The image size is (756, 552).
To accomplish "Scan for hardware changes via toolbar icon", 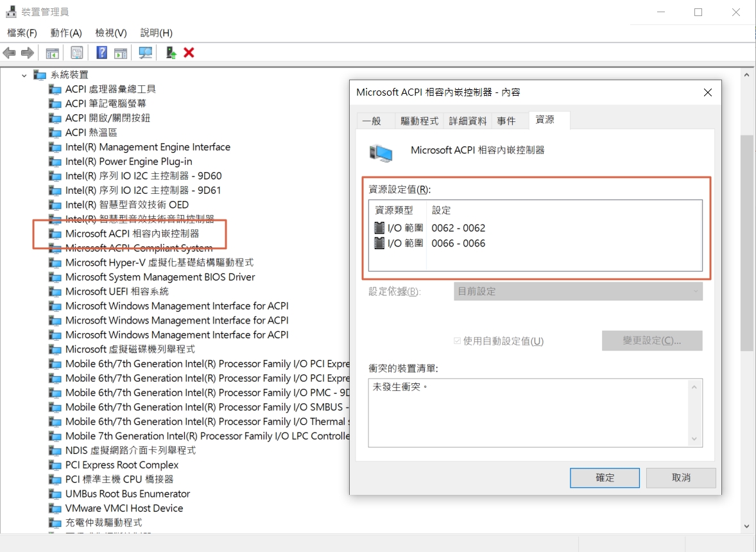I will point(145,52).
